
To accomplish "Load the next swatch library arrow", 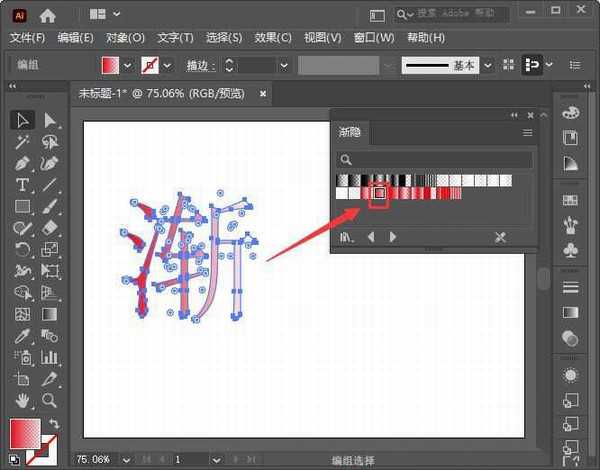I will pyautogui.click(x=393, y=237).
